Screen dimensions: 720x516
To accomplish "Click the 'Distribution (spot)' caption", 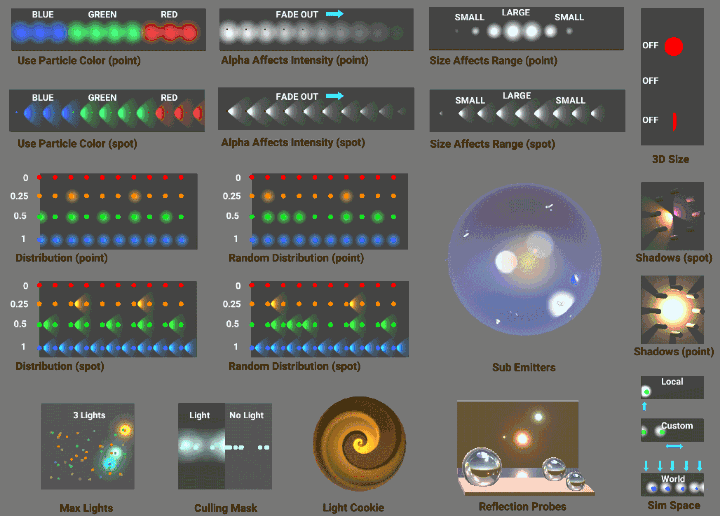I will 60,366.
